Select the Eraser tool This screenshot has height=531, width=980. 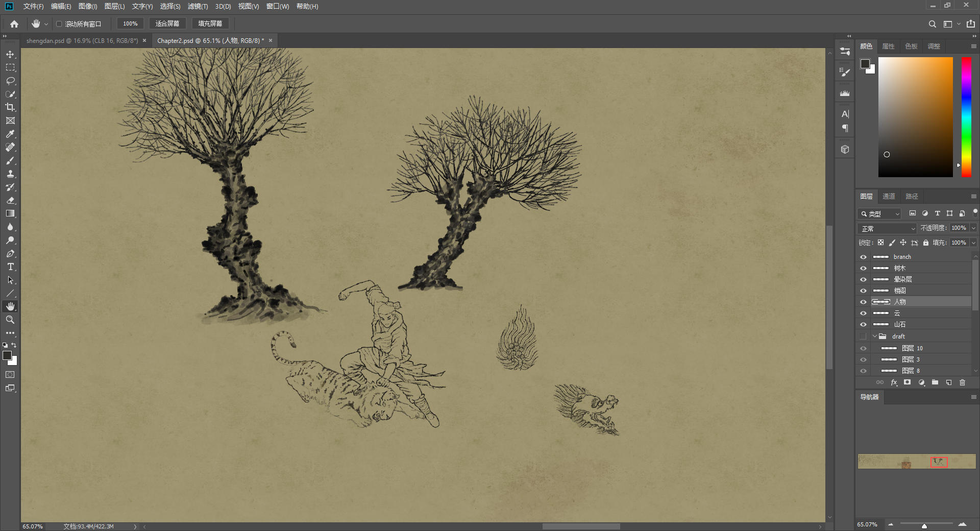[10, 200]
